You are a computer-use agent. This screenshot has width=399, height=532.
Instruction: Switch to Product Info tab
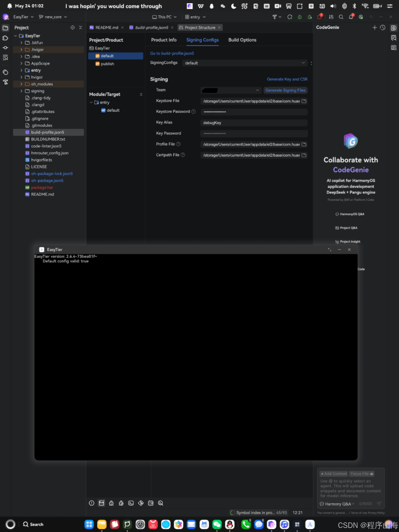[164, 40]
